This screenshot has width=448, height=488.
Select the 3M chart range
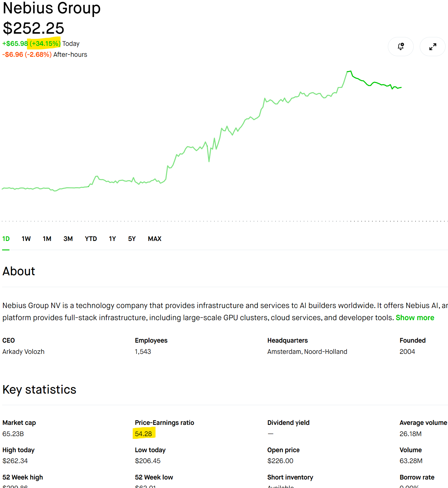68,239
